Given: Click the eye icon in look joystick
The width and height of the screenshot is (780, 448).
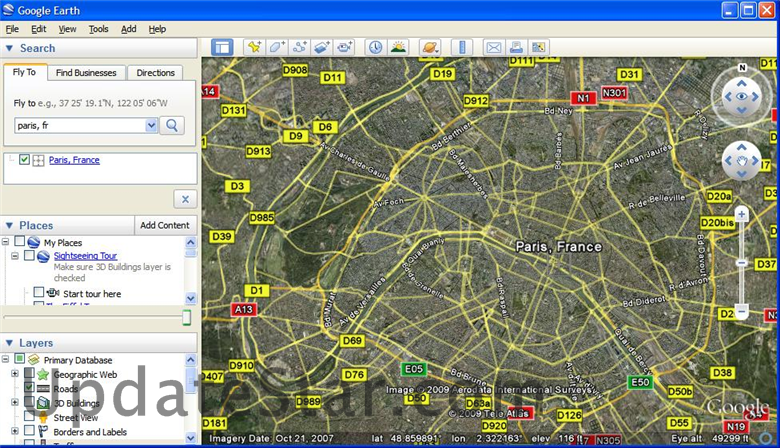Looking at the screenshot, I should click(x=742, y=96).
